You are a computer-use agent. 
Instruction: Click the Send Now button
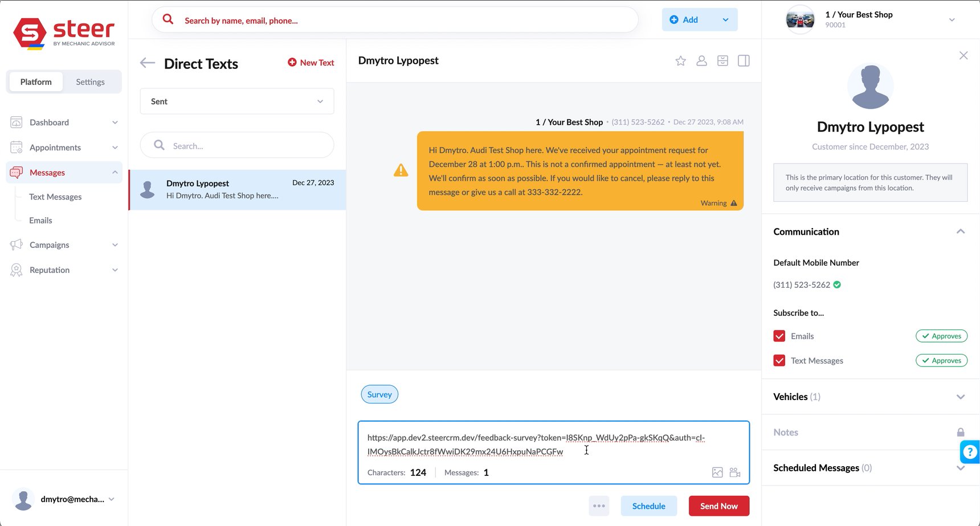click(x=719, y=505)
